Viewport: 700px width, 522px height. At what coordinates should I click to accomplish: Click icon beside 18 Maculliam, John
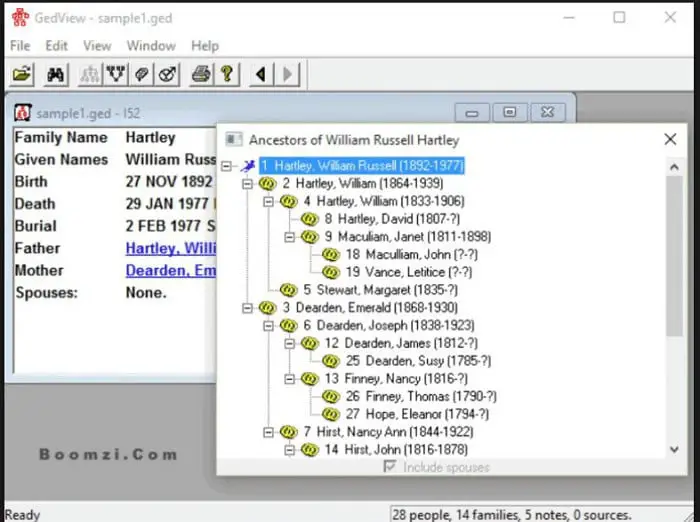click(x=331, y=255)
